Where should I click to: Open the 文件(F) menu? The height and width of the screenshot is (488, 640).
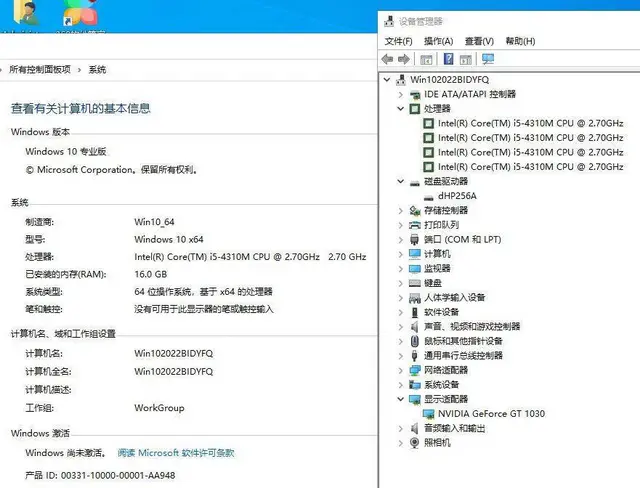pos(398,41)
